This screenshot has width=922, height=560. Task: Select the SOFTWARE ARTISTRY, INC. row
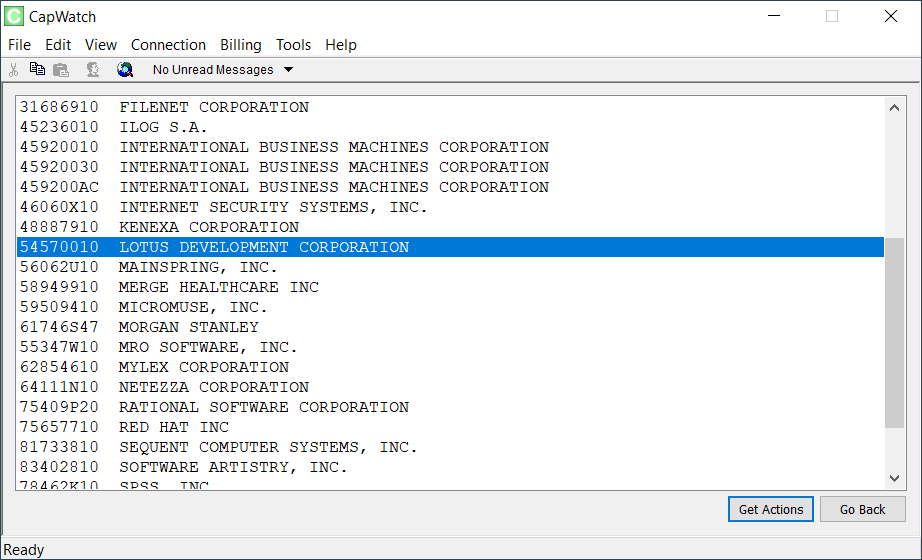(x=450, y=467)
